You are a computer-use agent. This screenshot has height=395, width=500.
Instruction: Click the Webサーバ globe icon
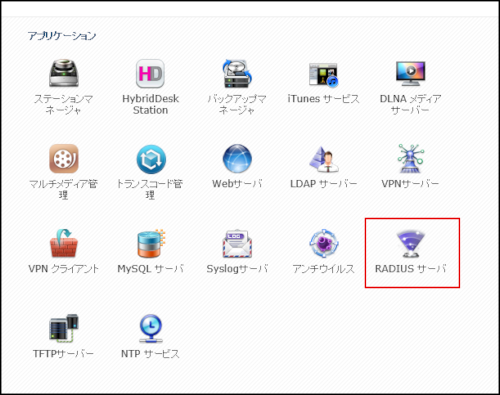click(x=237, y=159)
